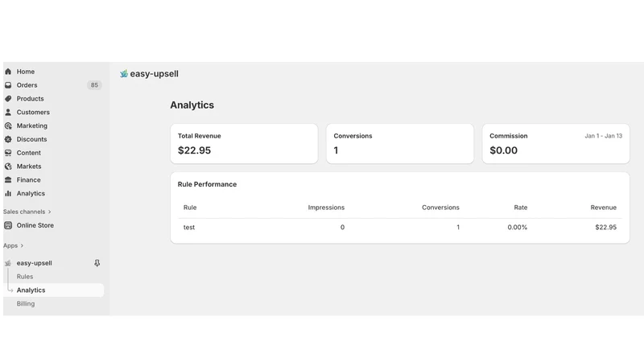Image resolution: width=644 pixels, height=362 pixels.
Task: Click the Content media icon
Action: coord(8,153)
